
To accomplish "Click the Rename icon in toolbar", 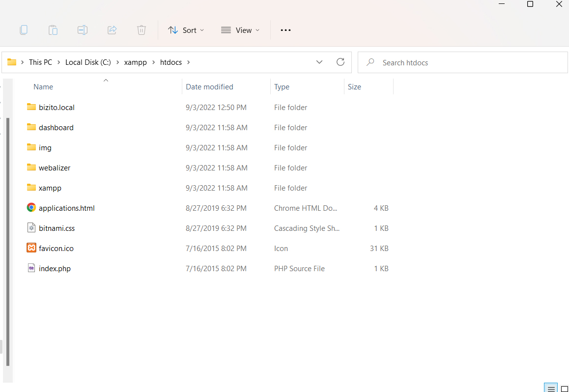I will point(83,30).
